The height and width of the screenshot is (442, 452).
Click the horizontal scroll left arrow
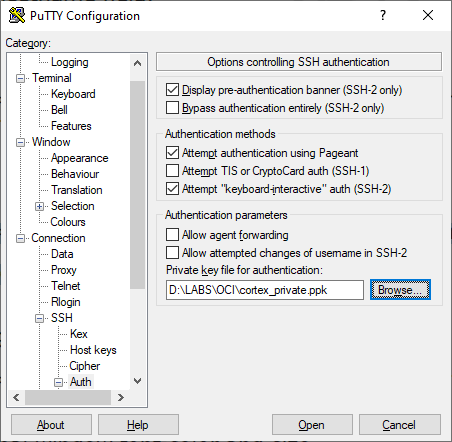tap(16, 397)
